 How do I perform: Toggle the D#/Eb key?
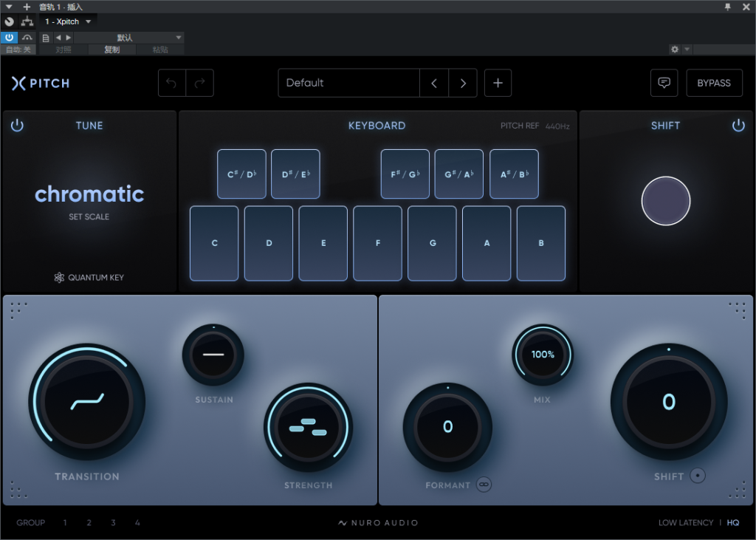coord(295,174)
